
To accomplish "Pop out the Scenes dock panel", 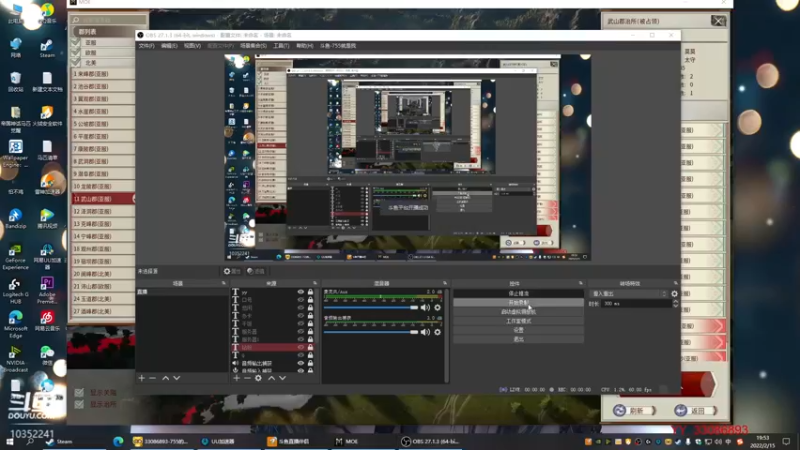I will tap(223, 283).
